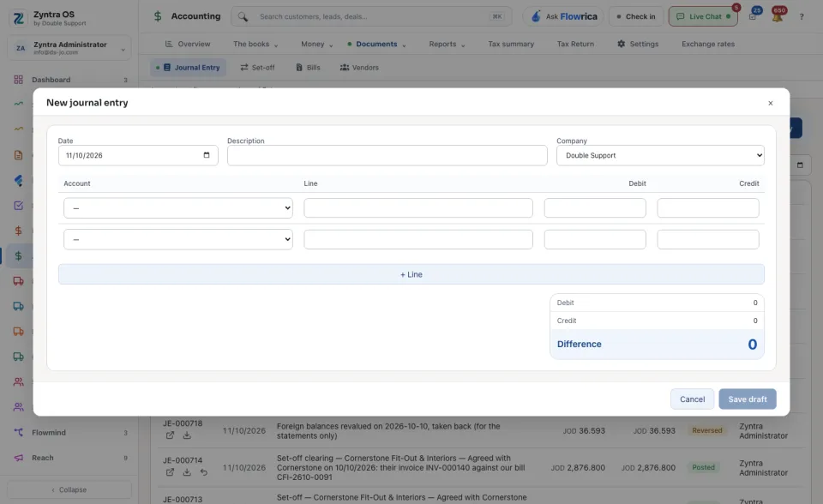Open the calendar picker in the Date field
The width and height of the screenshot is (823, 504).
(207, 155)
